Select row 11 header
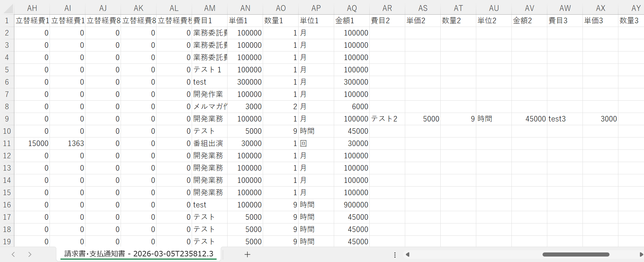This screenshot has height=262, width=644. [7, 143]
